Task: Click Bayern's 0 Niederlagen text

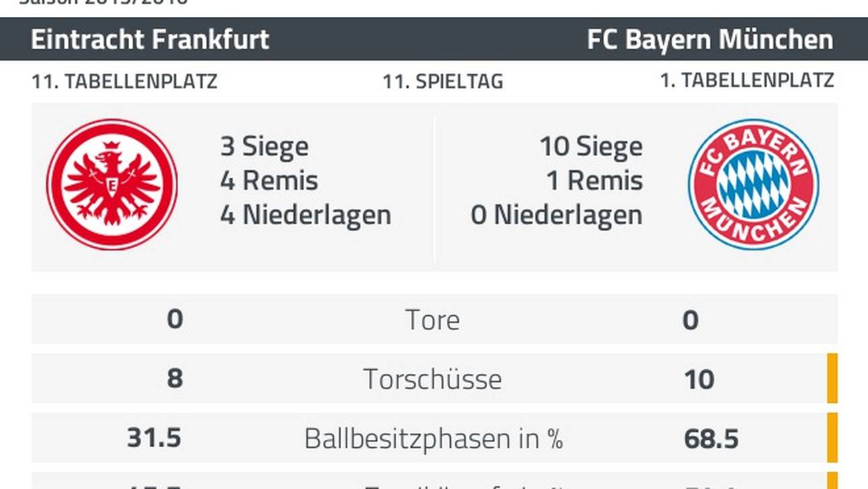Action: pyautogui.click(x=556, y=216)
